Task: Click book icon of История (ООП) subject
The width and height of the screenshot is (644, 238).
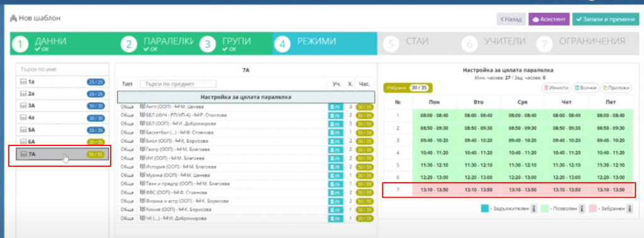Action: [143, 167]
